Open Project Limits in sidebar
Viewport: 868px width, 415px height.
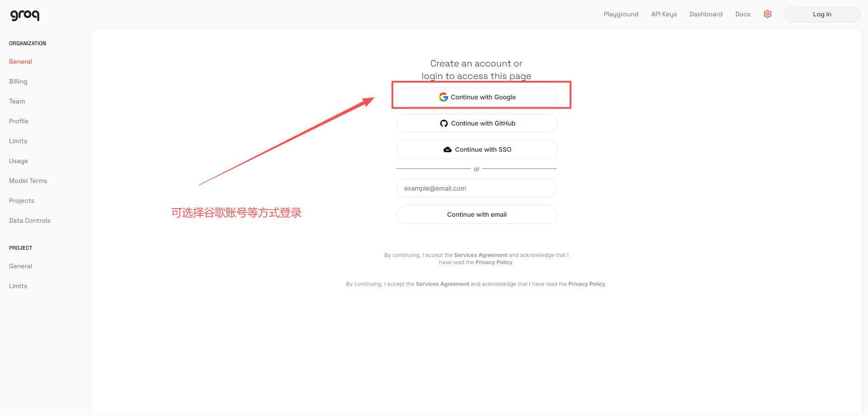18,286
